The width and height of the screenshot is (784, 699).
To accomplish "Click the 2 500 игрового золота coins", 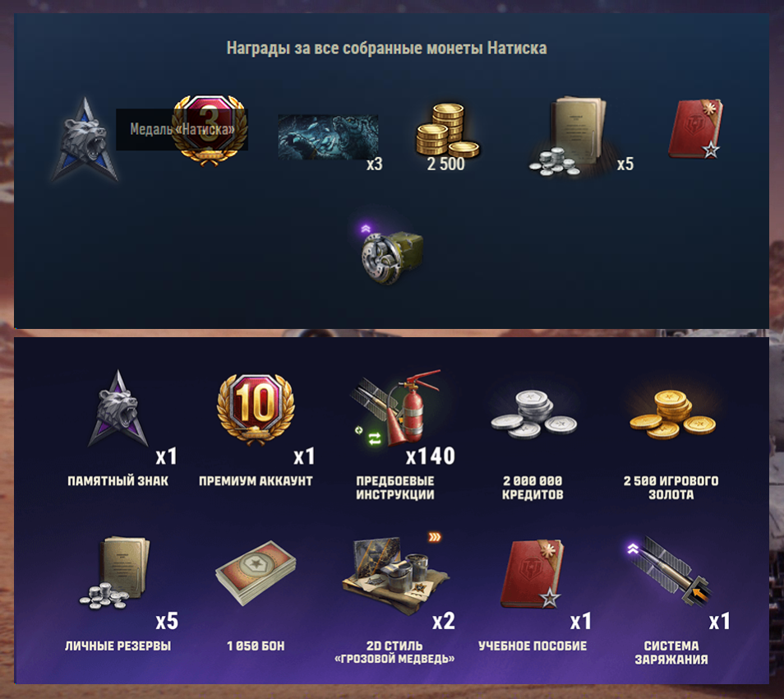I will coord(672,414).
